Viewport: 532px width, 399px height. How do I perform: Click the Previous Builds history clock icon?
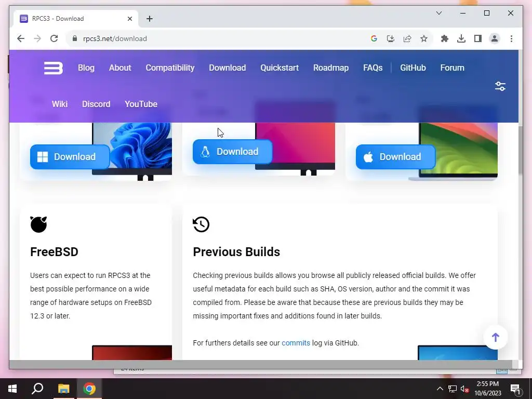pyautogui.click(x=201, y=224)
